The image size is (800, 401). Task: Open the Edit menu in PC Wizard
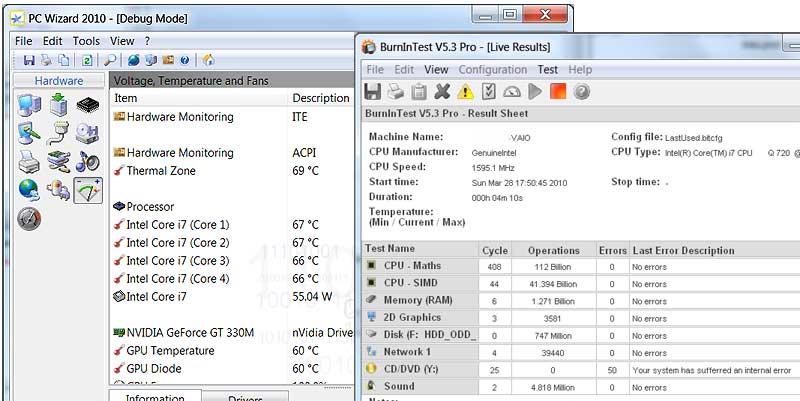pos(52,41)
